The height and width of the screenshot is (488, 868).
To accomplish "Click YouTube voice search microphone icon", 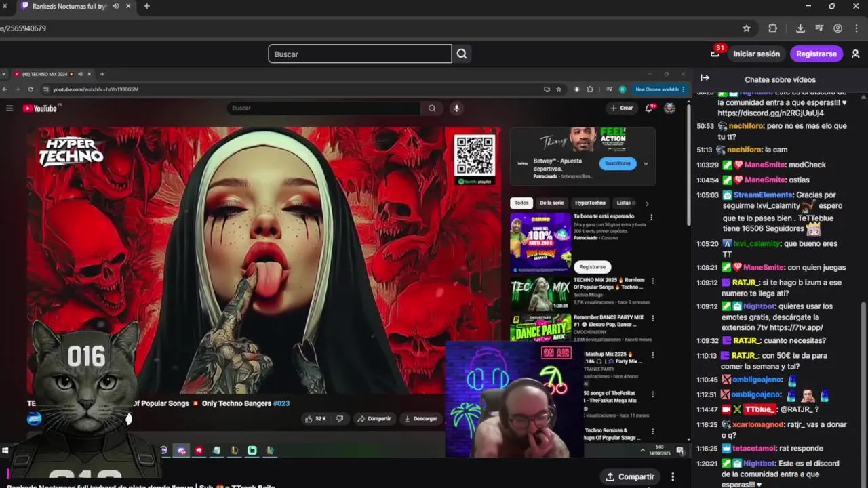I will pyautogui.click(x=456, y=108).
